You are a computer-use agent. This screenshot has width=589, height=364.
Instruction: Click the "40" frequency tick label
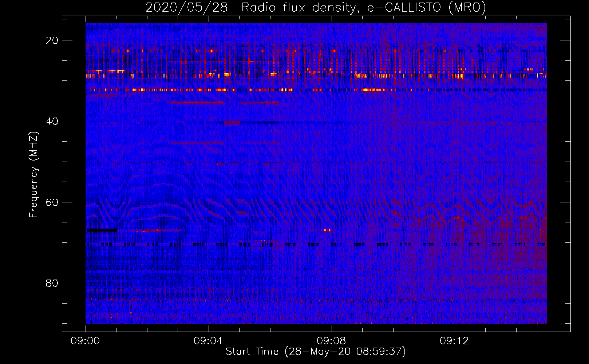[x=52, y=121]
